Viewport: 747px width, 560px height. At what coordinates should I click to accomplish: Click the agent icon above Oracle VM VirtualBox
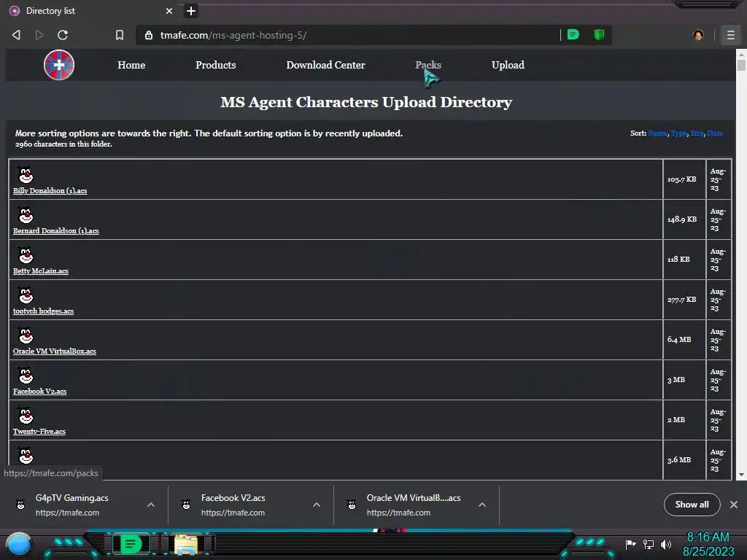tap(26, 335)
